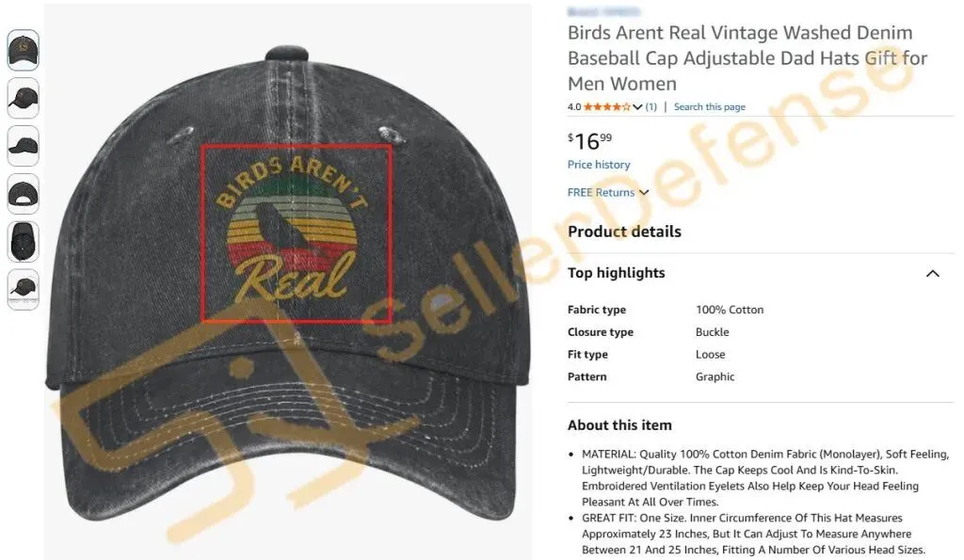Click the Birds Arent Real product title

tap(747, 57)
